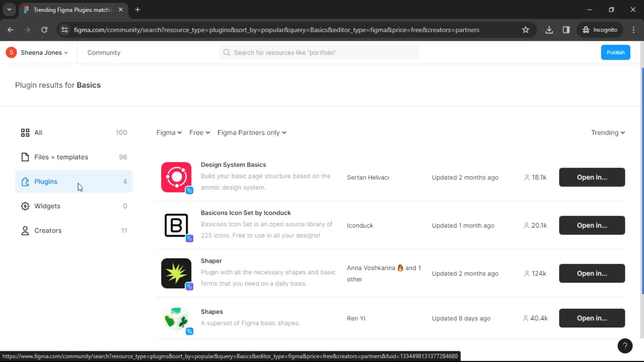
Task: Click the Plugin results for Basics heading
Action: point(58,85)
